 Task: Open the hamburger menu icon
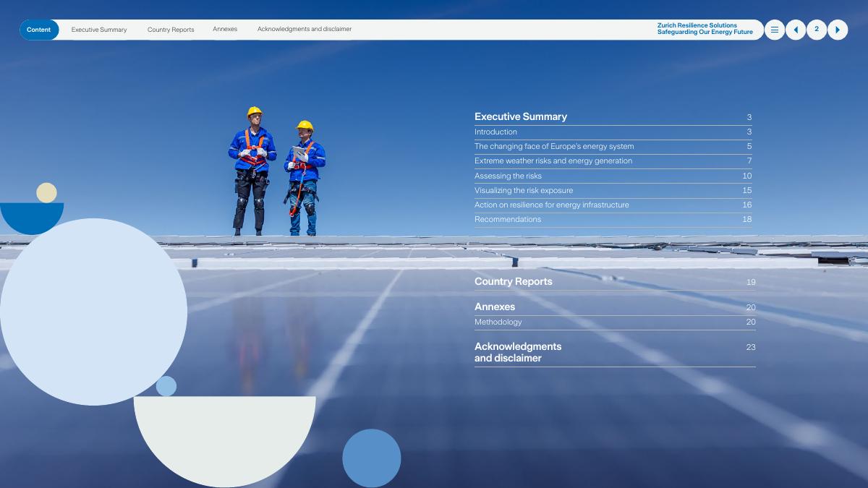(x=774, y=30)
